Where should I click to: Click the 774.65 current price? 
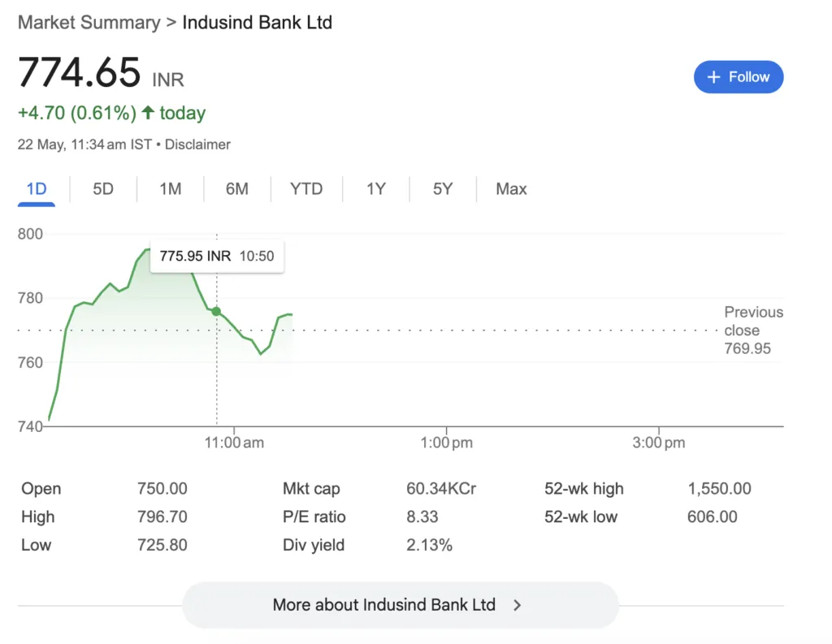coord(79,72)
